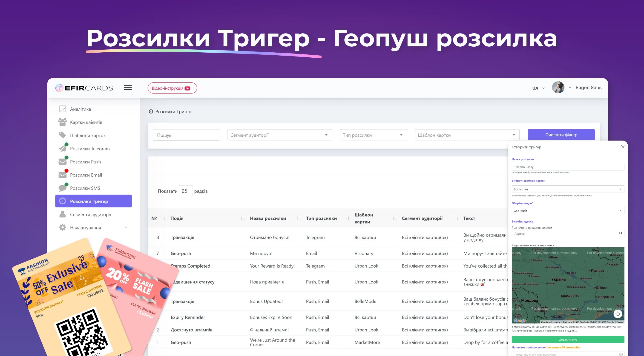The width and height of the screenshot is (644, 356).
Task: Expand the Налаштування sidebar section
Action: (x=126, y=227)
